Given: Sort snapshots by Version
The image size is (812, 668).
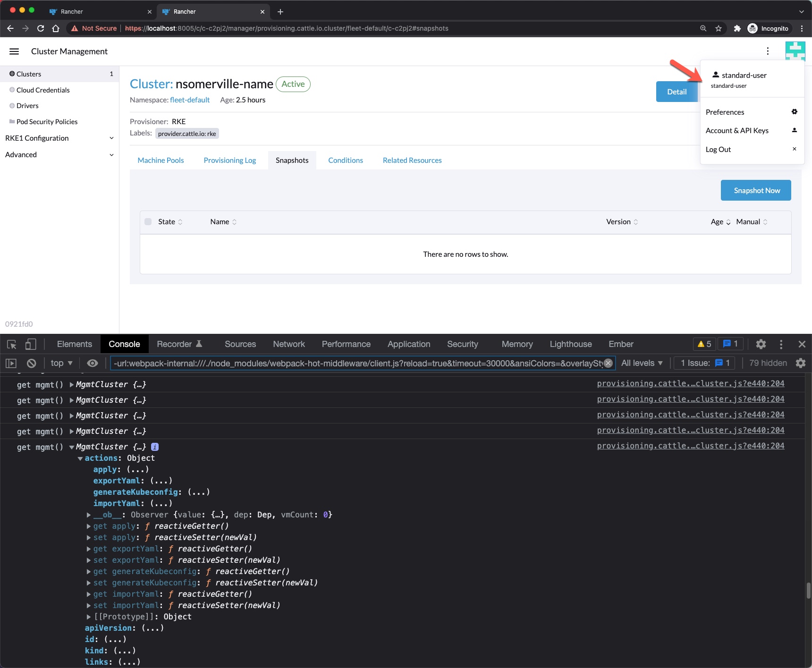Looking at the screenshot, I should coord(622,222).
